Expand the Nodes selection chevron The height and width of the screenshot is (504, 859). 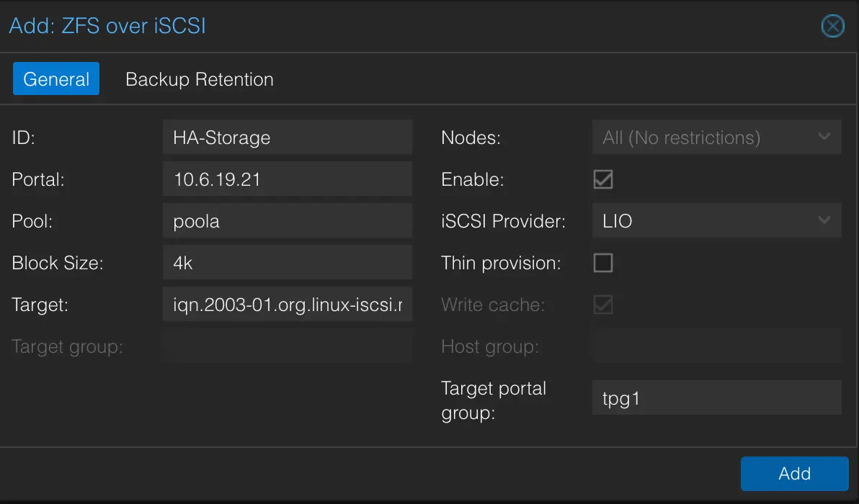[x=826, y=137]
